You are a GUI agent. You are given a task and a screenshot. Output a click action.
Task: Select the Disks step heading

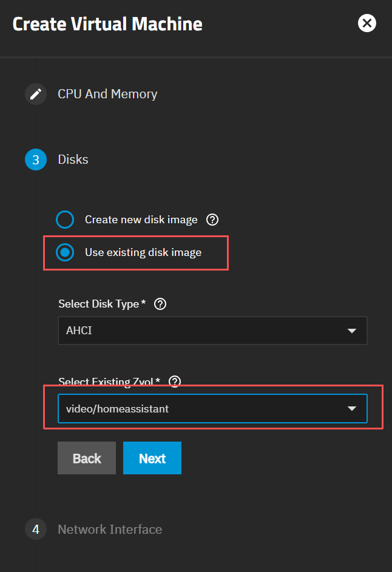click(73, 160)
